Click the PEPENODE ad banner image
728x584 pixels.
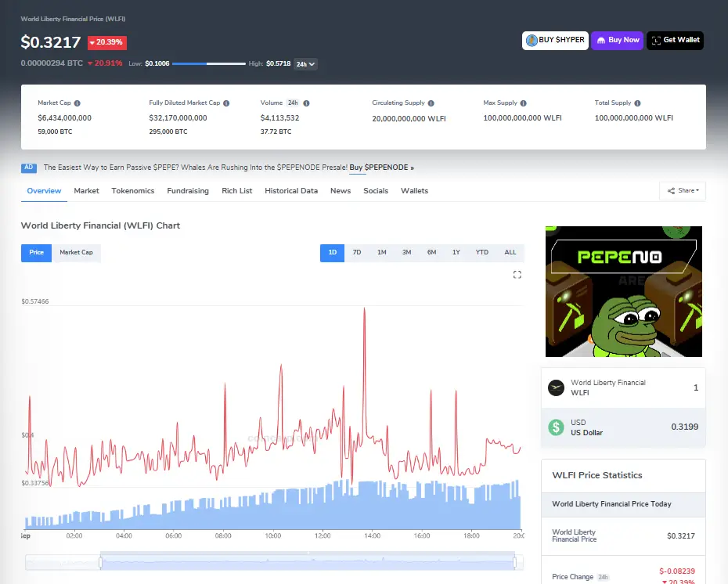pyautogui.click(x=623, y=291)
